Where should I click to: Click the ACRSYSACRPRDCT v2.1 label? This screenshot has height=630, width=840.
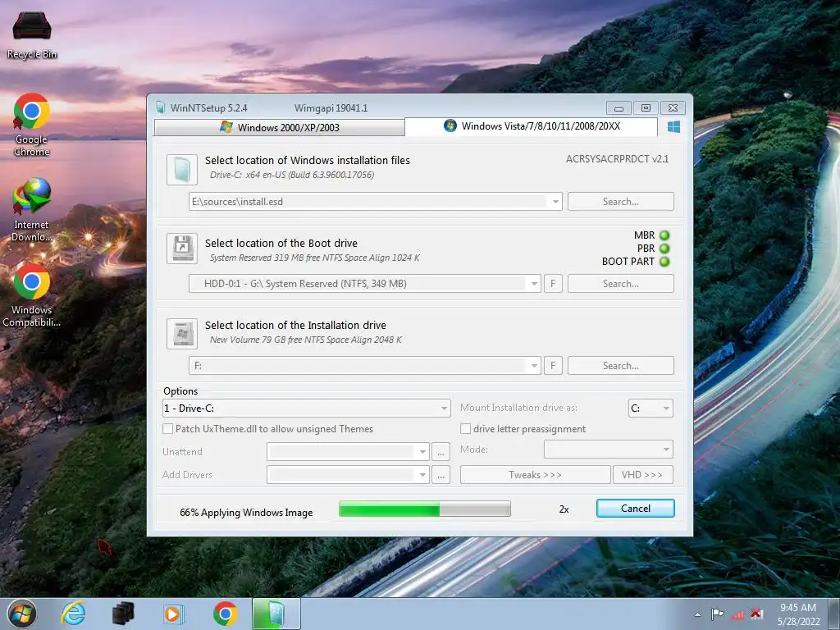coord(617,159)
